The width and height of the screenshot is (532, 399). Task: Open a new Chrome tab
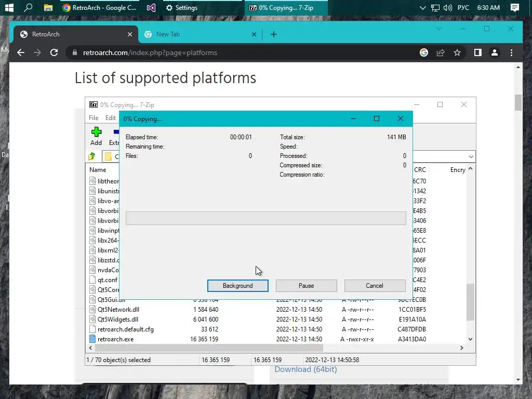coord(274,34)
